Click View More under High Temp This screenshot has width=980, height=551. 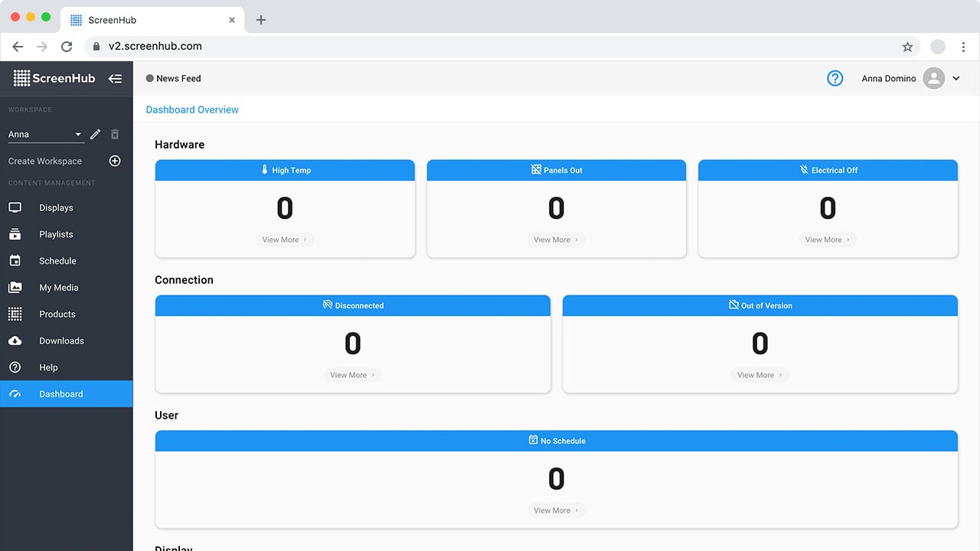pyautogui.click(x=285, y=240)
